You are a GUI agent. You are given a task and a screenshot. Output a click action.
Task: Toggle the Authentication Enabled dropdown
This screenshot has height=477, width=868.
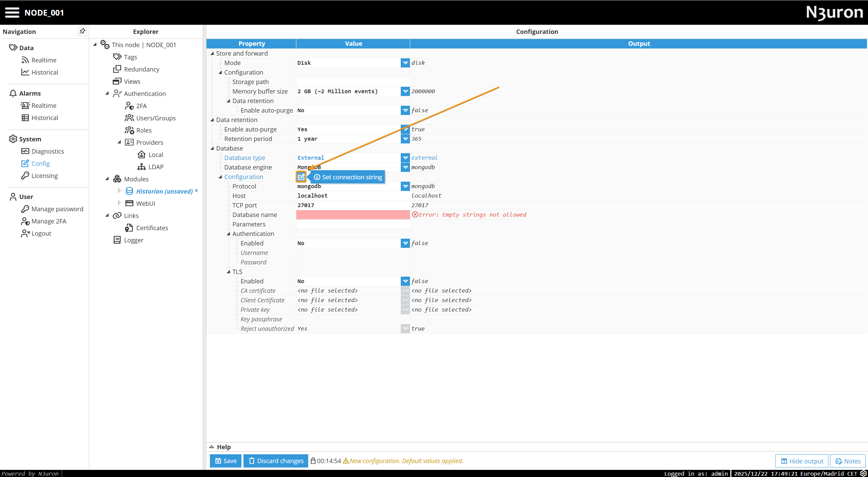coord(405,243)
